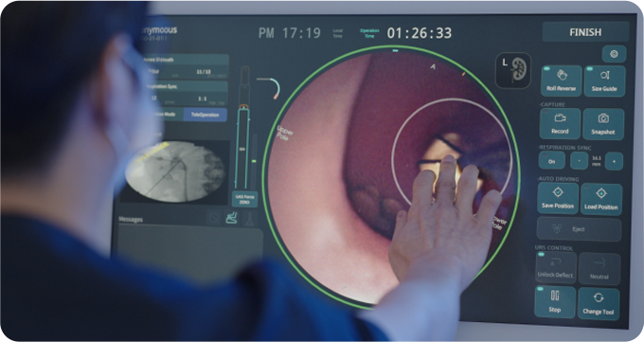Tap the scope bending curve indicator

pyautogui.click(x=270, y=88)
